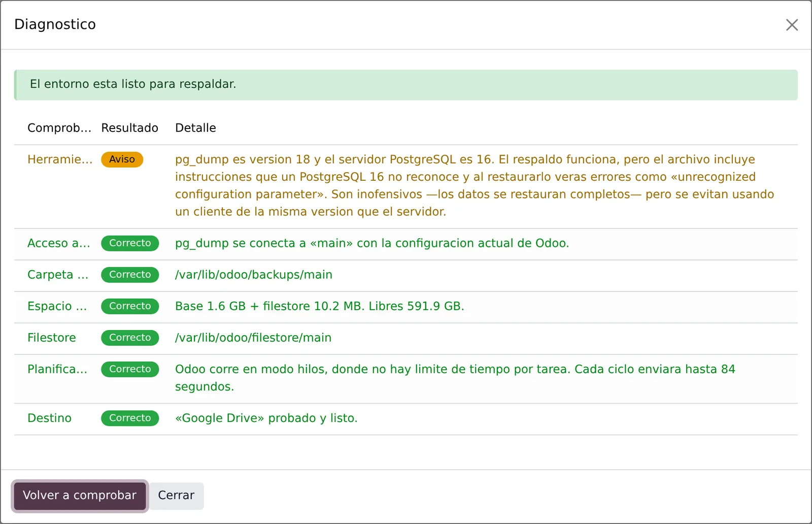Click the Correcto badge in Espacio row
Viewport: 812px width, 524px height.
130,306
